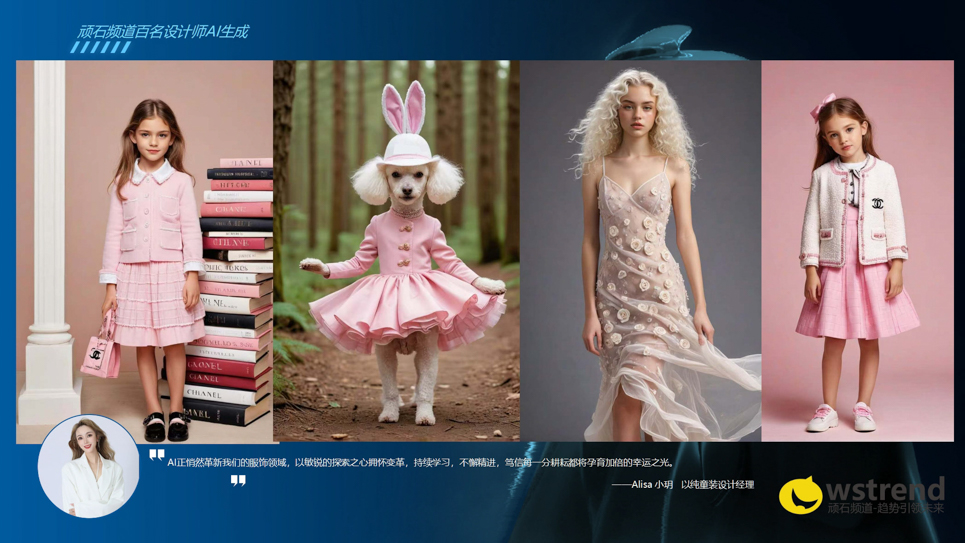
Task: Click the quote text beginning with AI正悄然革新
Action: [x=420, y=462]
